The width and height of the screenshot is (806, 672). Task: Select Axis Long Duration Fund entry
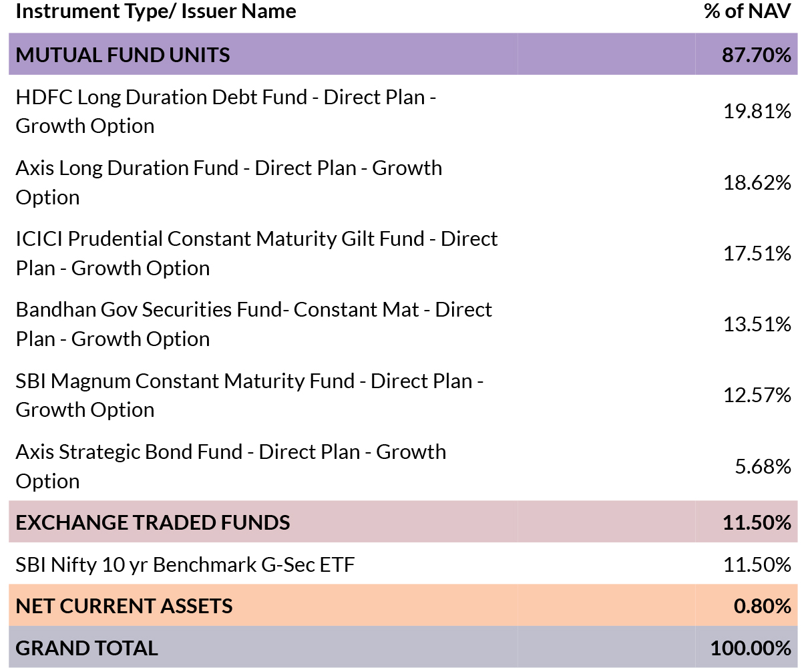(x=229, y=182)
